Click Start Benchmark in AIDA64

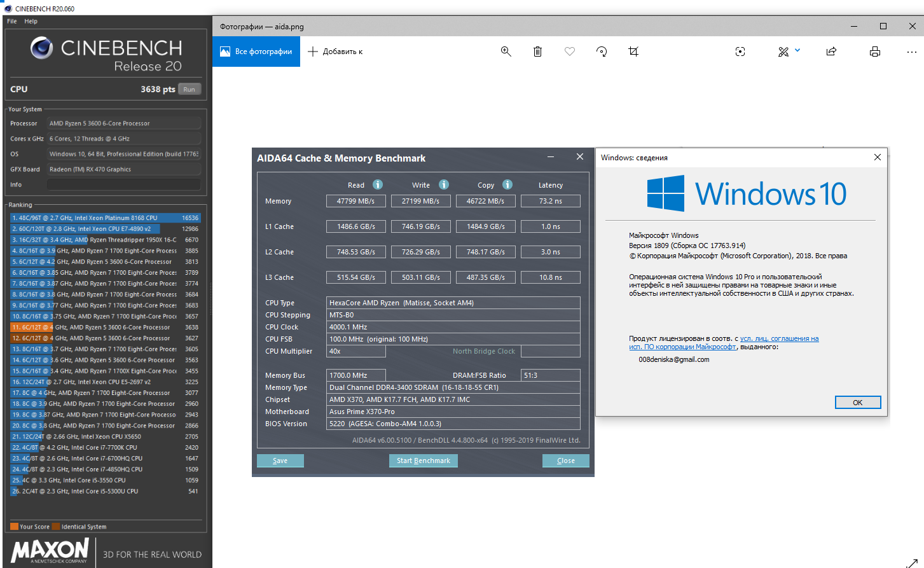coord(424,461)
